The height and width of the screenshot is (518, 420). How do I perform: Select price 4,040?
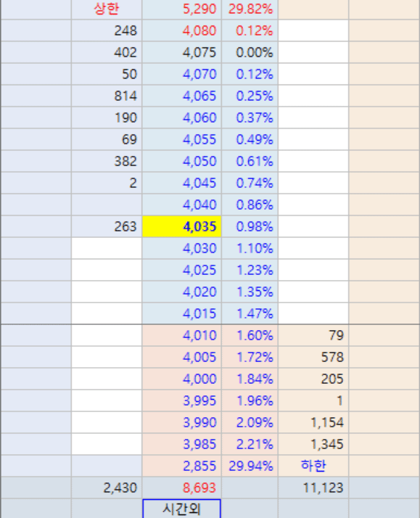[x=199, y=205]
